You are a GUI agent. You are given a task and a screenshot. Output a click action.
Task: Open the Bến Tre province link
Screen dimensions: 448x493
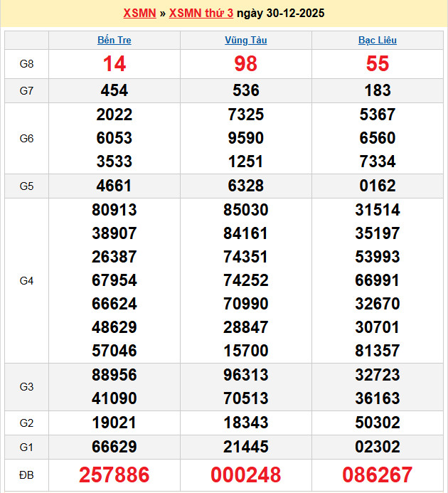click(114, 41)
